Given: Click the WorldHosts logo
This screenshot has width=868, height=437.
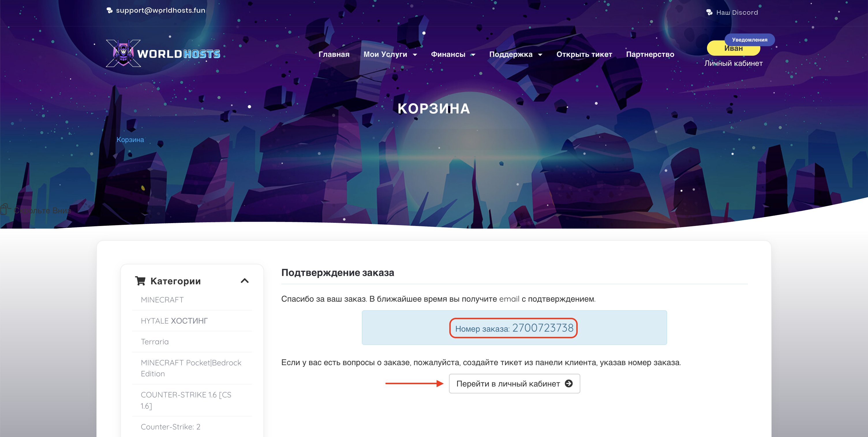Looking at the screenshot, I should coord(163,53).
